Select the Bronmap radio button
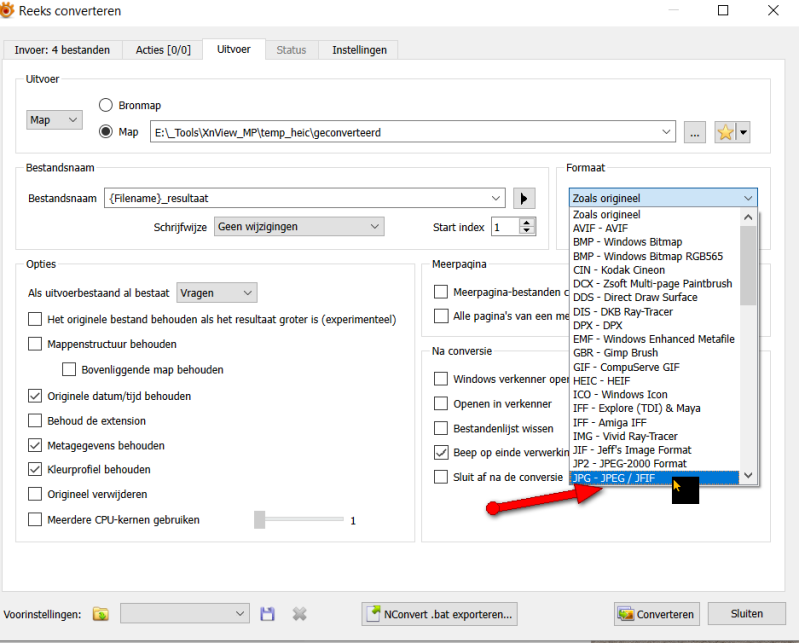Viewport: 799px width, 643px height. tap(106, 105)
